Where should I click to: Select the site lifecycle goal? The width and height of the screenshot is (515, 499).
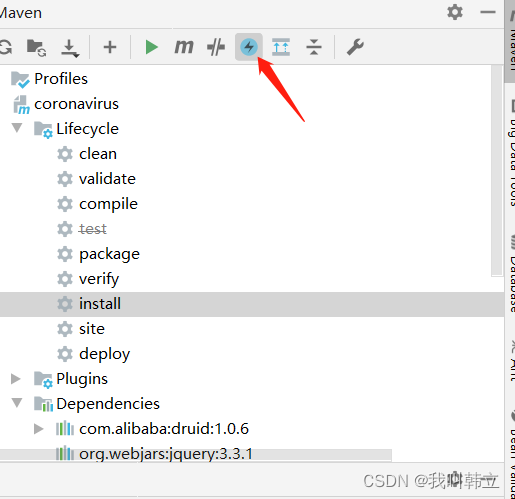click(x=92, y=329)
